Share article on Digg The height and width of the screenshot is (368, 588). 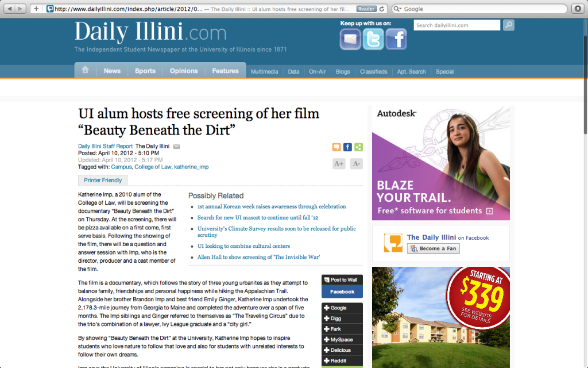(342, 319)
